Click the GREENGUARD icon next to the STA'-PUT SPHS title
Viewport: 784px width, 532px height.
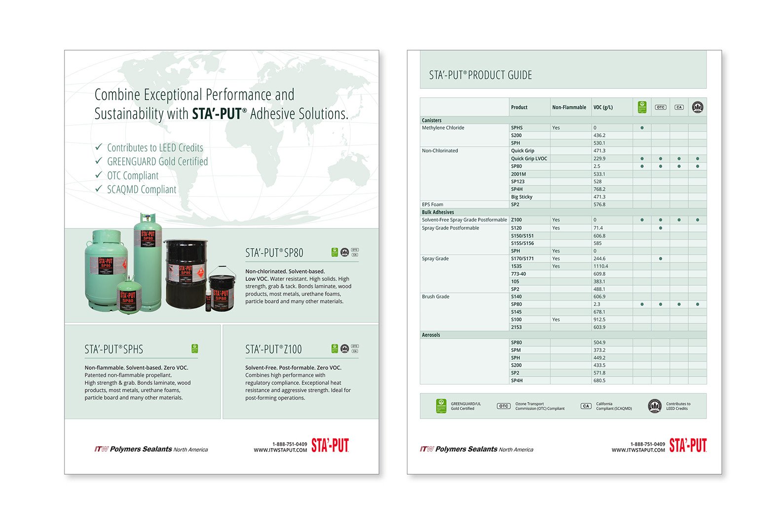point(195,349)
